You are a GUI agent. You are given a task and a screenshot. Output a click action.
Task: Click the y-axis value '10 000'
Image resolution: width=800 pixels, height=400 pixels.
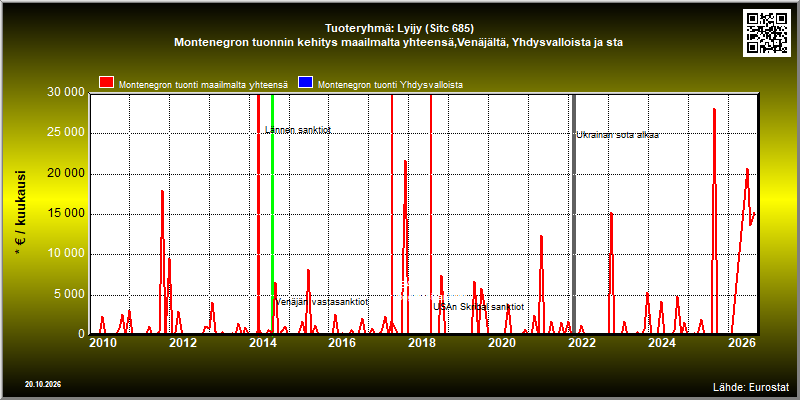[x=65, y=254]
